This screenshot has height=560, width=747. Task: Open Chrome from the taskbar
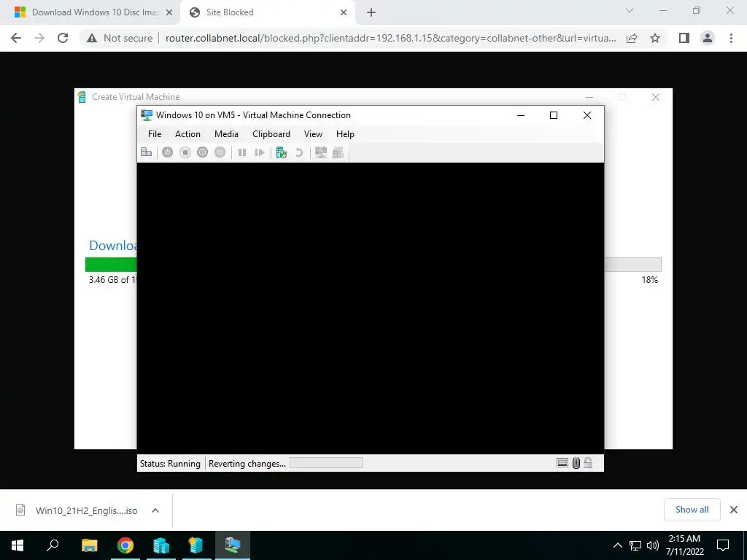tap(125, 545)
